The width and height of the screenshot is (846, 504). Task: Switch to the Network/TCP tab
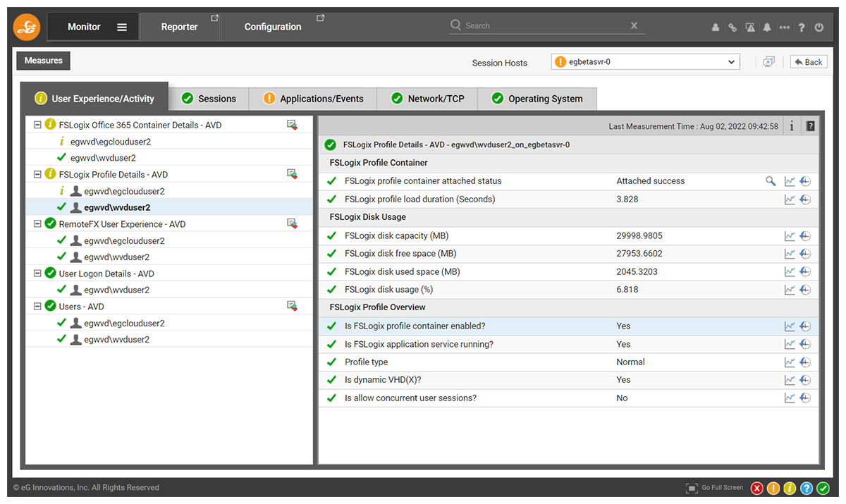428,99
